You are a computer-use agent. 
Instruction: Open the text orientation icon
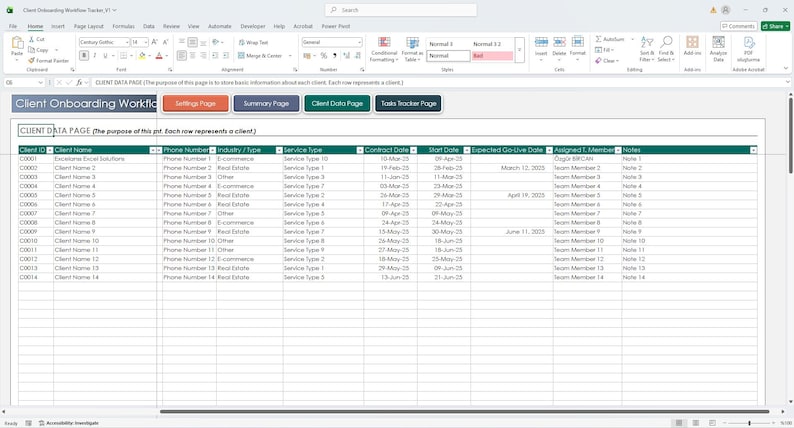pos(216,42)
